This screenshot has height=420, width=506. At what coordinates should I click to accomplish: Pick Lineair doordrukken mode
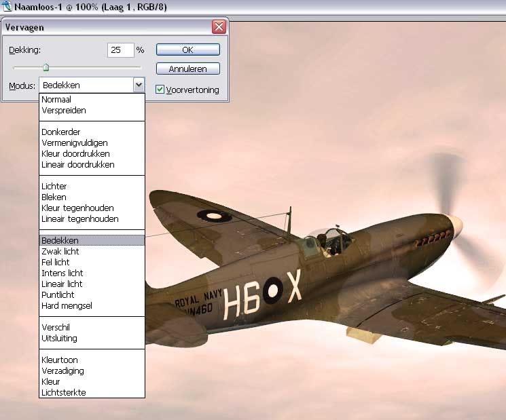(x=92, y=164)
